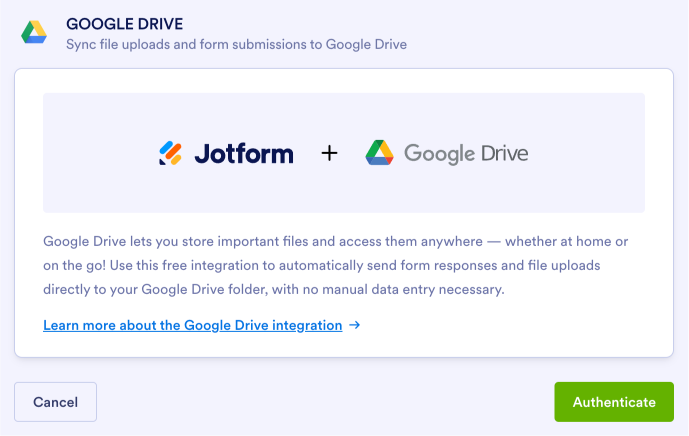Screen dimensions: 689x436
Task: Click the Jotform pencil logo icon
Action: click(170, 153)
